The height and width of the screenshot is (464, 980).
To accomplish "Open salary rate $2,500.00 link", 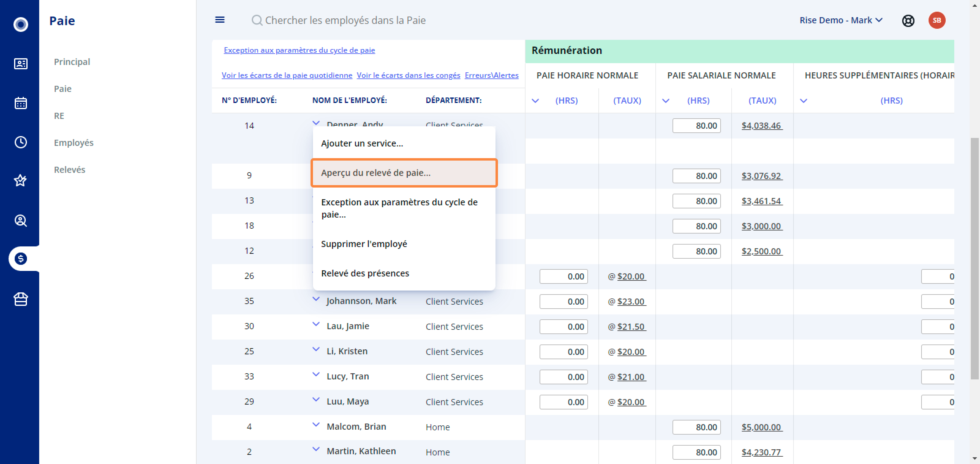I will pos(762,251).
